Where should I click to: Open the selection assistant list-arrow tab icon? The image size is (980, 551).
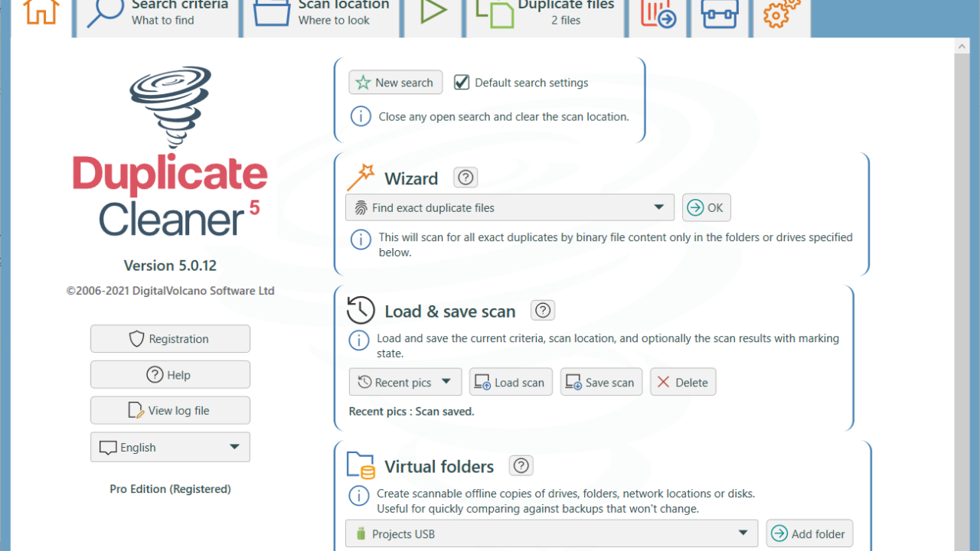pos(657,14)
